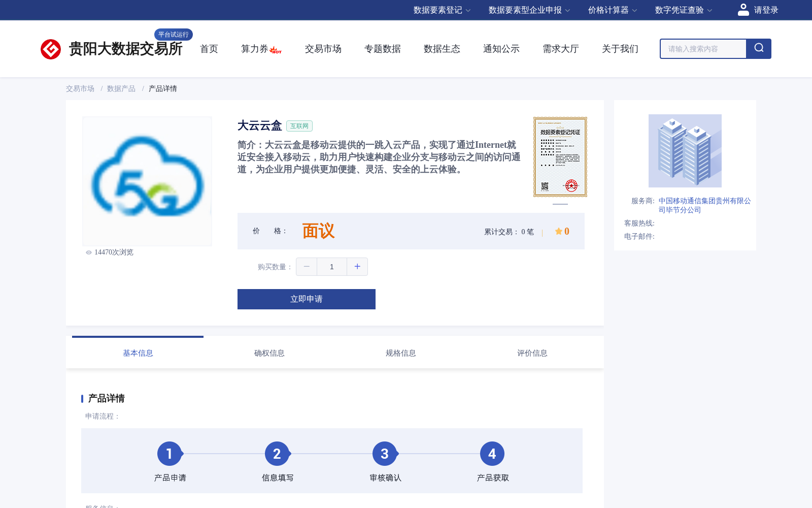Open the 交易市场 nav item
812x508 pixels.
(x=323, y=49)
